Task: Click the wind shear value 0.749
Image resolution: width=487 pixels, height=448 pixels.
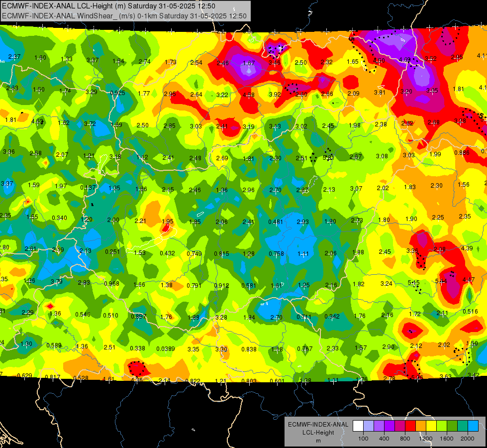Action: [195, 254]
